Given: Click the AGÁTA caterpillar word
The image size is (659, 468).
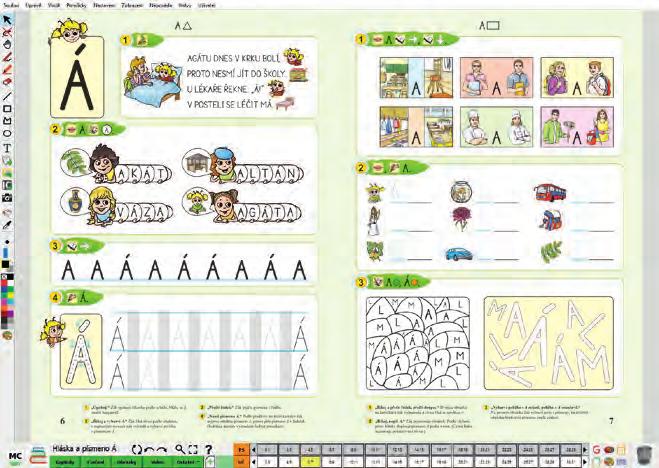Looking at the screenshot, I should pos(267,213).
